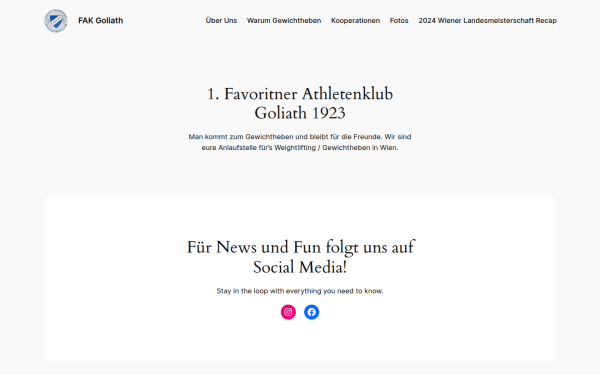This screenshot has height=375, width=600.
Task: Go to Warum Gewichtheben menu item
Action: click(x=284, y=21)
